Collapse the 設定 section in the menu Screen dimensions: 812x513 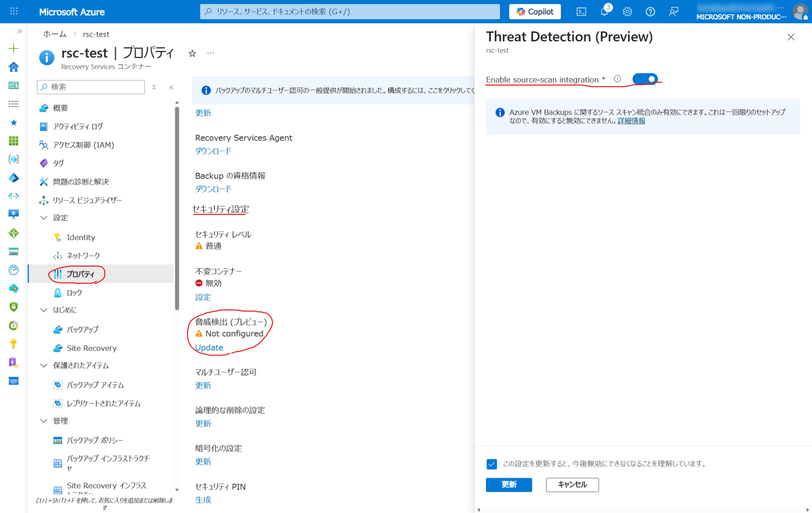coord(44,218)
